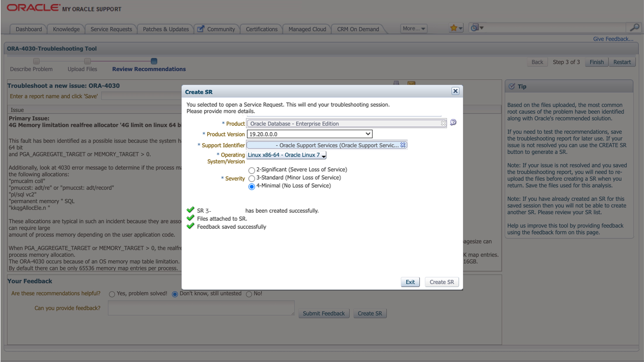
Task: Select Yes, problem solved! feedback option
Action: (112, 294)
